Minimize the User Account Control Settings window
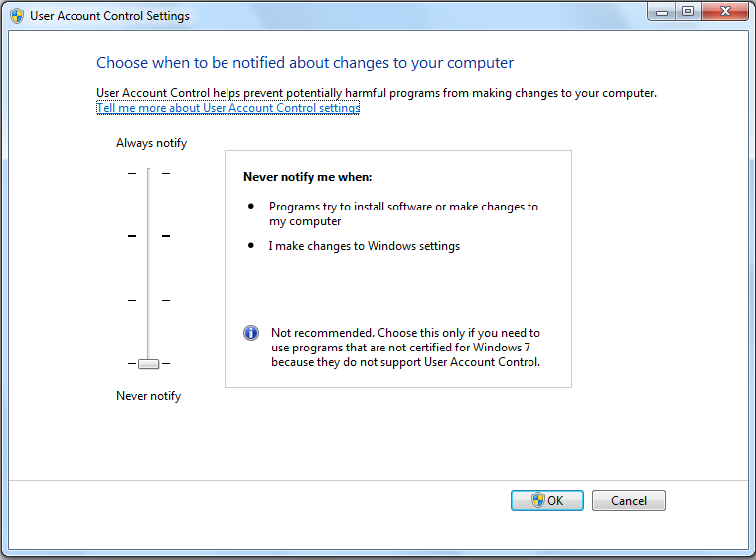 (x=662, y=12)
